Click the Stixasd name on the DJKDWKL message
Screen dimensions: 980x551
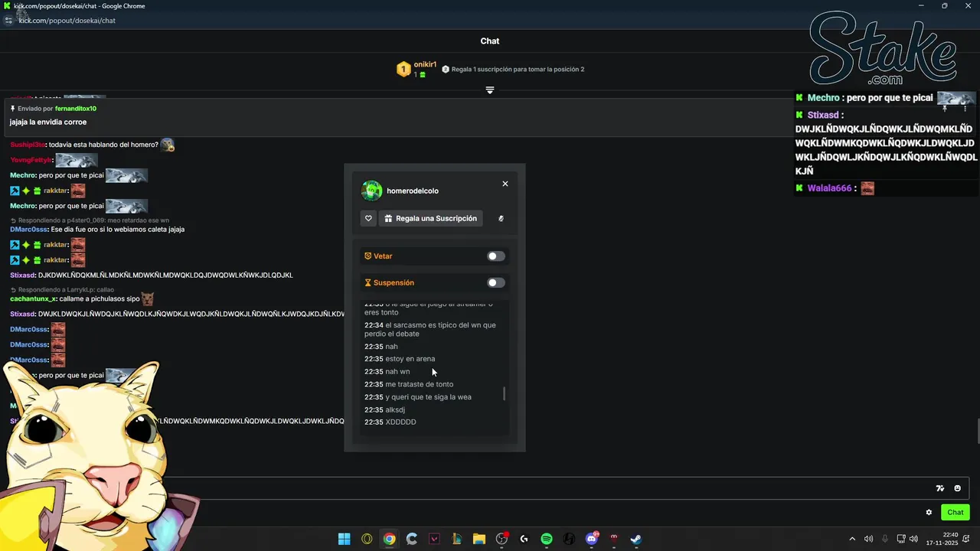[x=23, y=275]
